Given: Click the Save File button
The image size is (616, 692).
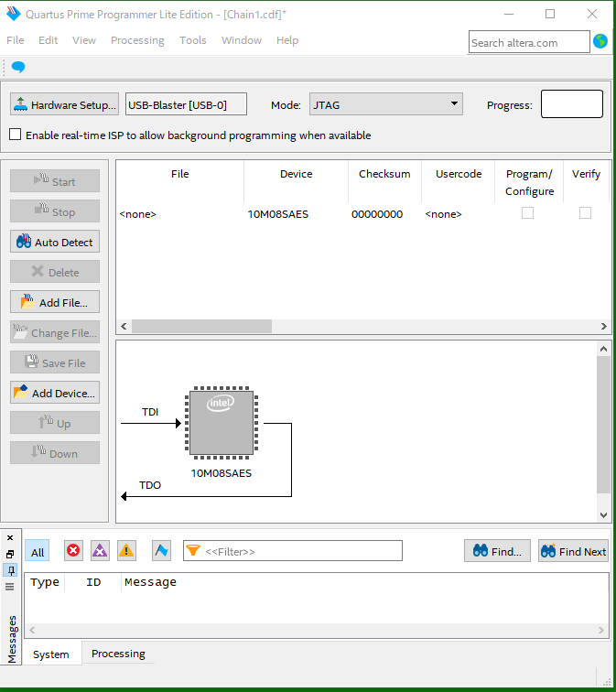Looking at the screenshot, I should pyautogui.click(x=55, y=362).
